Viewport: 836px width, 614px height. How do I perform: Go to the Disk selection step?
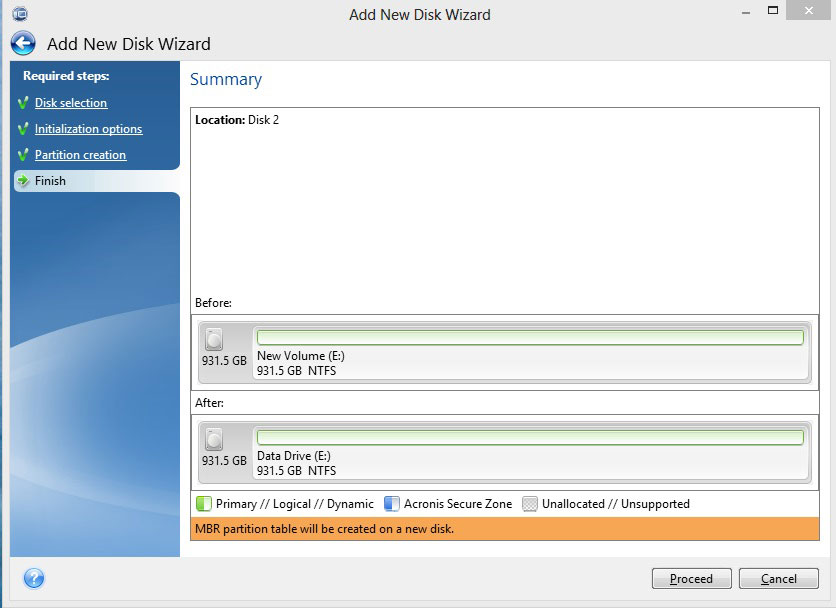coord(71,103)
